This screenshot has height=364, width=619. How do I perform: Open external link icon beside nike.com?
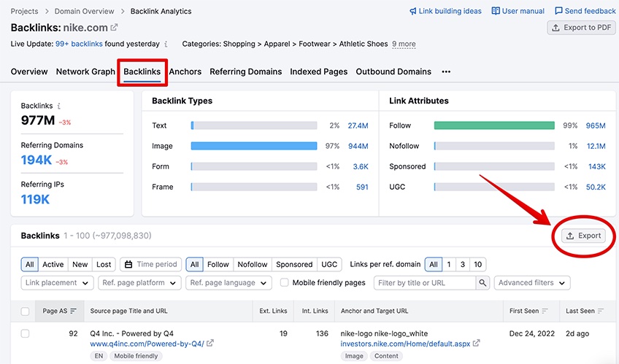click(114, 28)
